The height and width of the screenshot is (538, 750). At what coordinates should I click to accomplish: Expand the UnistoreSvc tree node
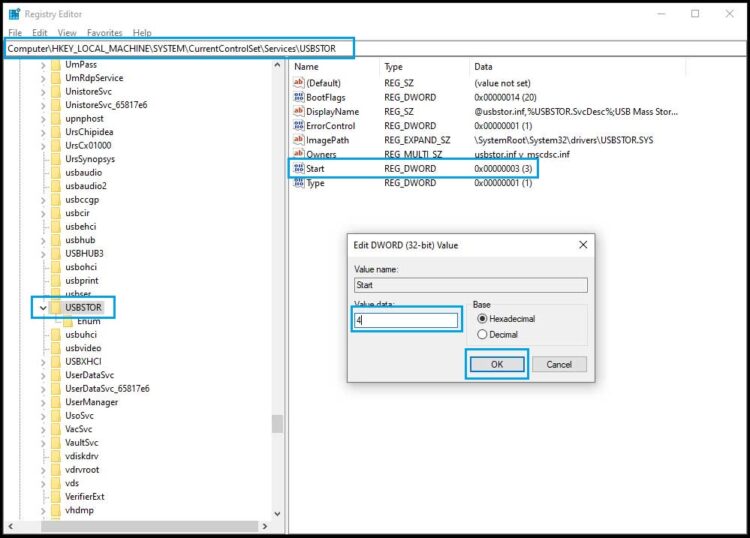tap(43, 91)
